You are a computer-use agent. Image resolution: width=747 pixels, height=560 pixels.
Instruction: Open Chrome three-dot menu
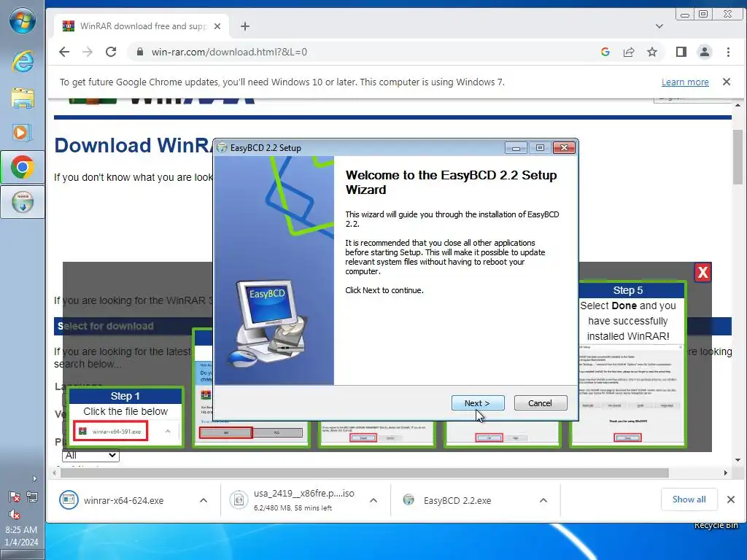coord(728,52)
